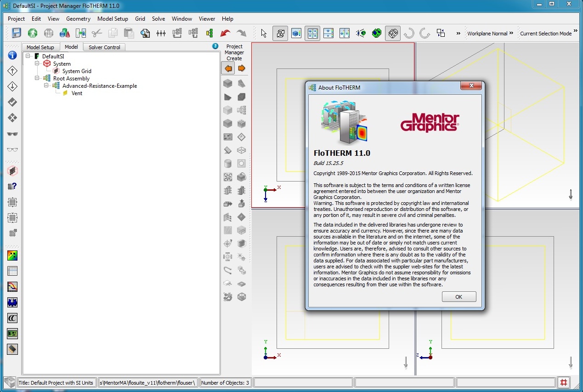
Task: Open the Solve menu
Action: pos(158,19)
